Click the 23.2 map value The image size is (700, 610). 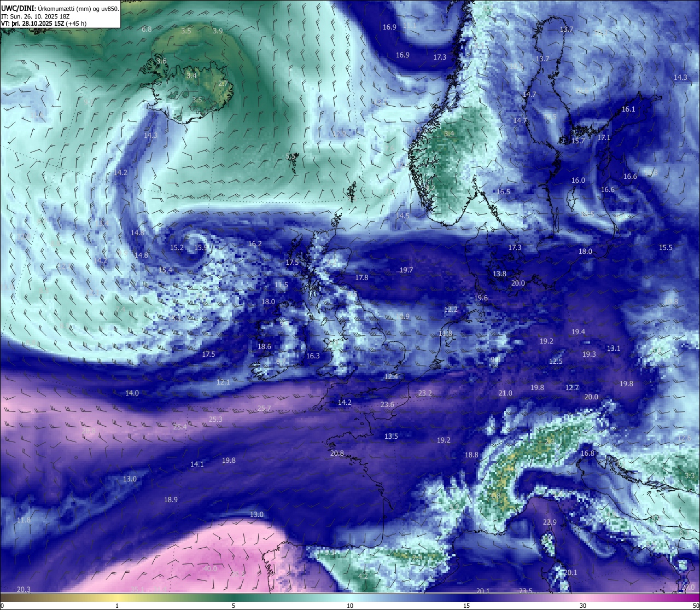(425, 393)
